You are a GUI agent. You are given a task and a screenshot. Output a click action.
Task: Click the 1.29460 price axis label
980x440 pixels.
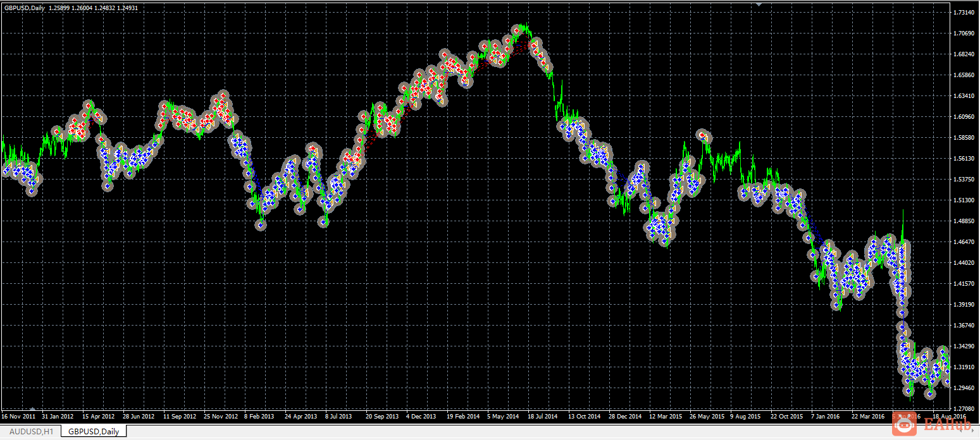tap(965, 388)
